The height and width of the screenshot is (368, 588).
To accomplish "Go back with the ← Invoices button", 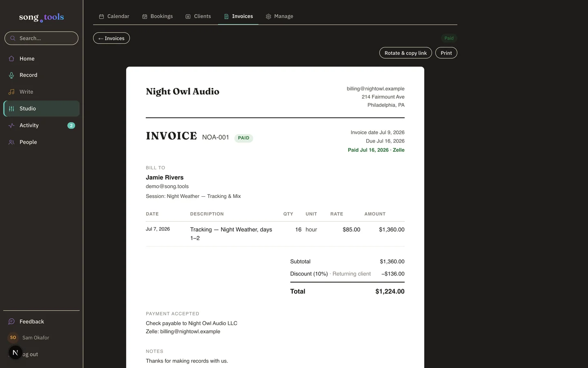I will point(111,38).
